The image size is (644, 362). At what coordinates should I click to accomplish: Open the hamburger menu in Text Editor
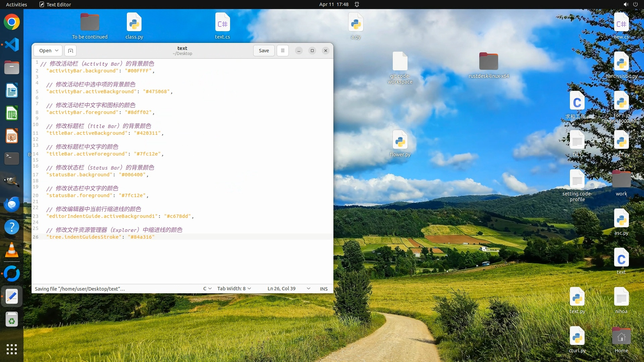coord(282,51)
